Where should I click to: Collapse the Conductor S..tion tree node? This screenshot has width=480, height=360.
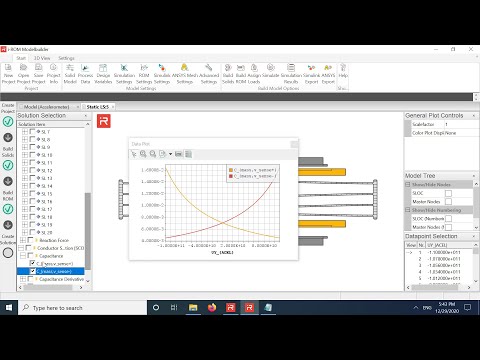click(x=21, y=248)
